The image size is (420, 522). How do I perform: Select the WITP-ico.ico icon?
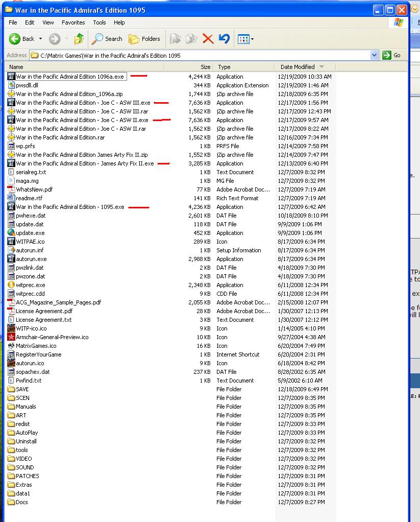click(11, 328)
